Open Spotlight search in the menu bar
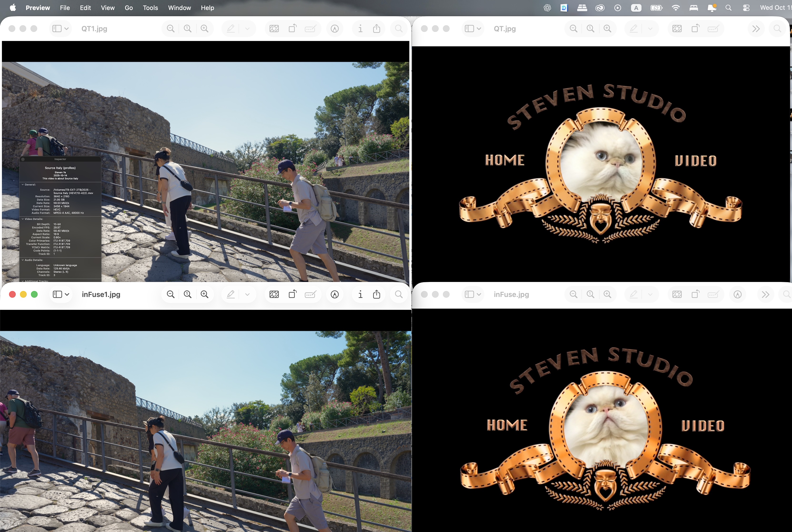The height and width of the screenshot is (532, 792). click(x=728, y=8)
